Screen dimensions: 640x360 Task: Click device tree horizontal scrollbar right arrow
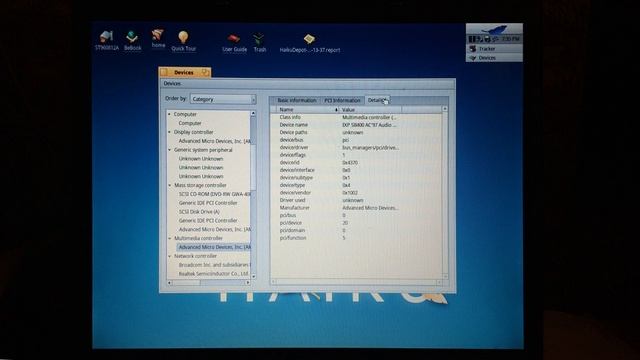point(248,282)
